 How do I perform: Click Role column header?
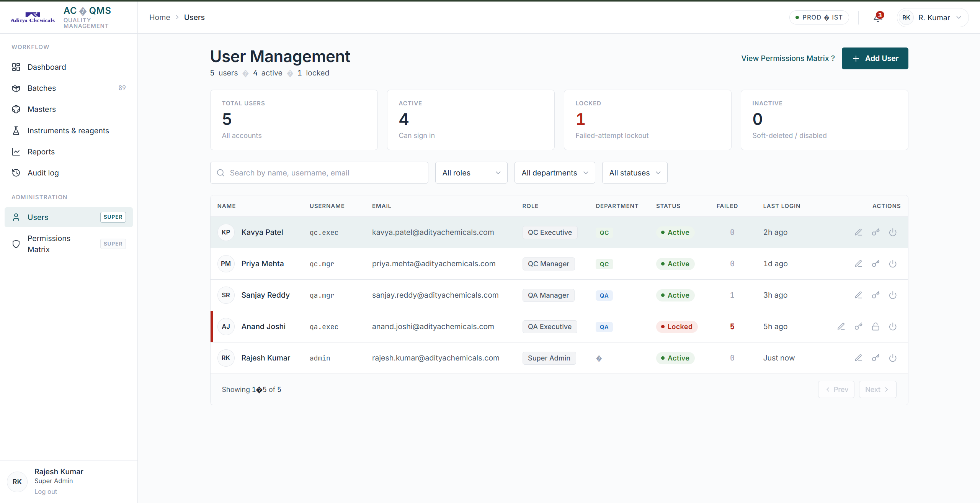530,206
